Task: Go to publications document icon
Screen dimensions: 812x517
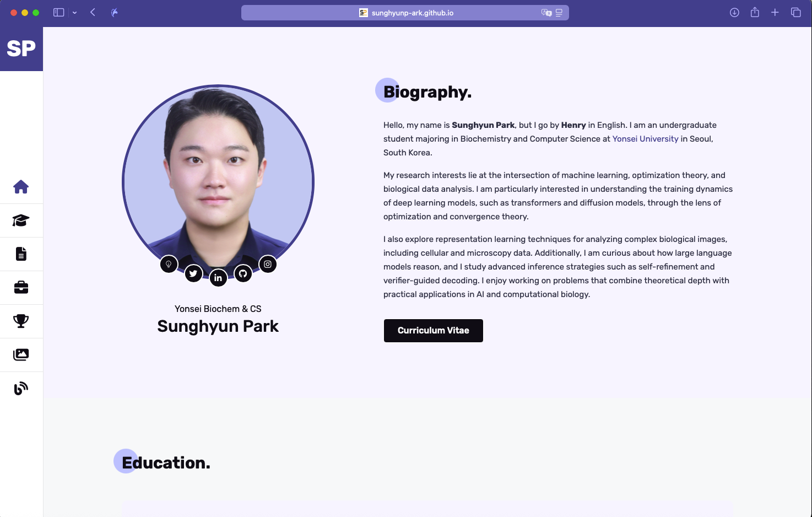Action: [21, 254]
